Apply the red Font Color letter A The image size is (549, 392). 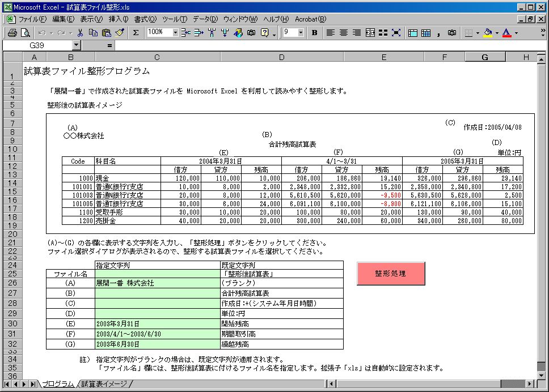click(x=506, y=33)
